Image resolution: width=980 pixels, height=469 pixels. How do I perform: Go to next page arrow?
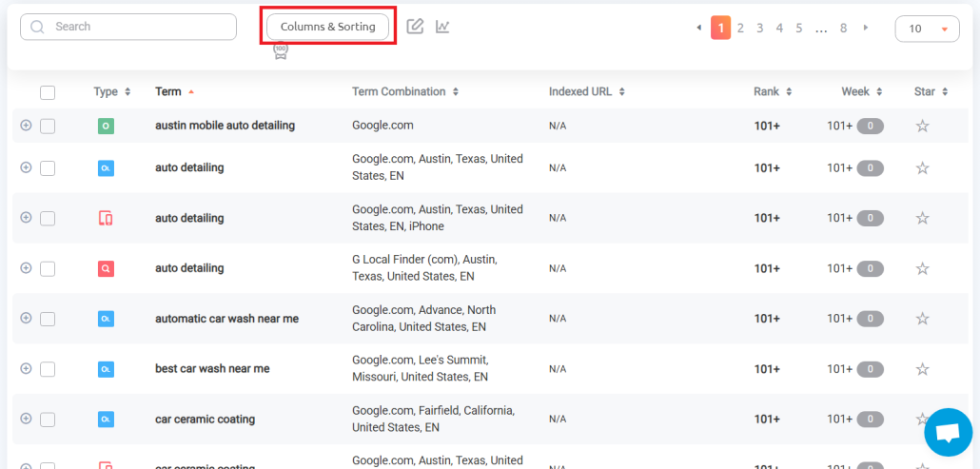(x=866, y=28)
